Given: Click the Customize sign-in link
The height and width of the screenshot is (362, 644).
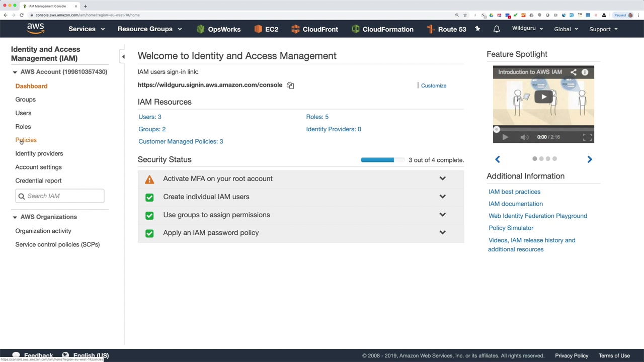Looking at the screenshot, I should click(x=434, y=85).
